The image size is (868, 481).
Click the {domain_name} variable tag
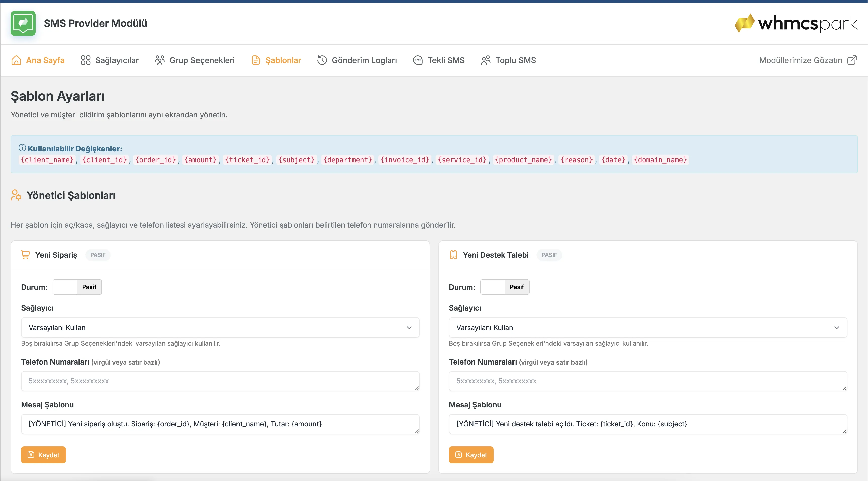click(x=660, y=160)
